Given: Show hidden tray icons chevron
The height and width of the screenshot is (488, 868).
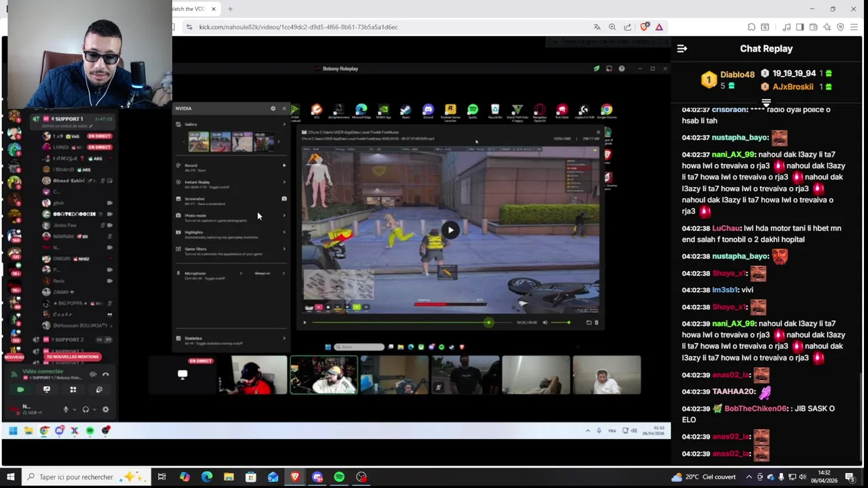Looking at the screenshot, I should (x=749, y=477).
